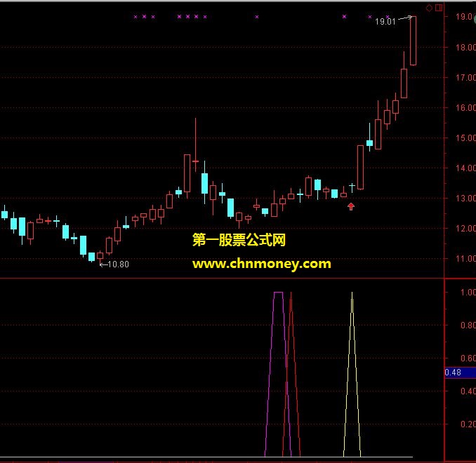
Task: Click the blue 0.48 indicator value tag
Action: 460,373
